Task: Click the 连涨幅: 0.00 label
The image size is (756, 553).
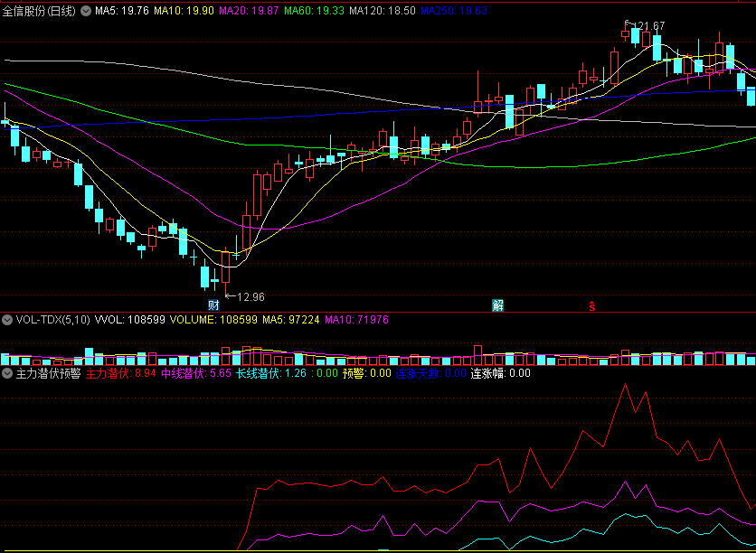Action: 500,373
